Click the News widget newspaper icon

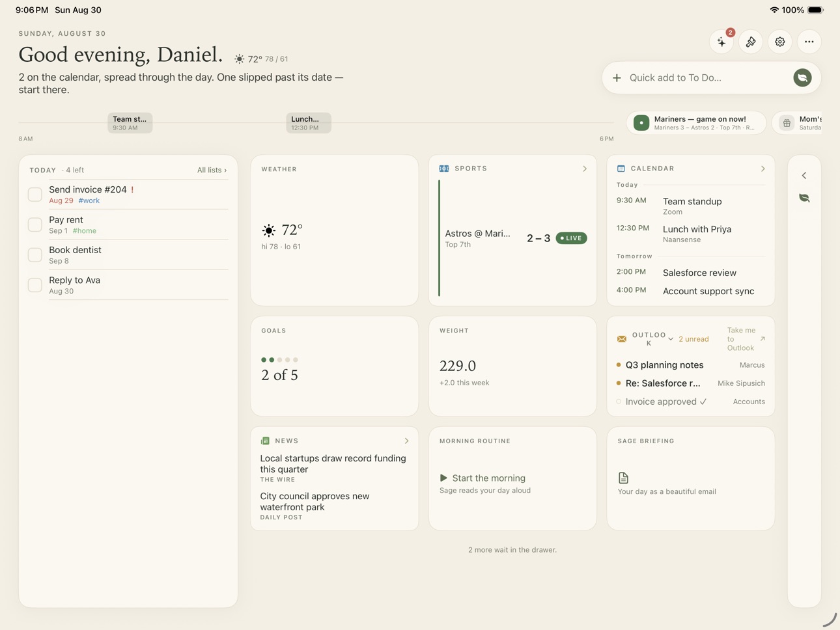[265, 441]
